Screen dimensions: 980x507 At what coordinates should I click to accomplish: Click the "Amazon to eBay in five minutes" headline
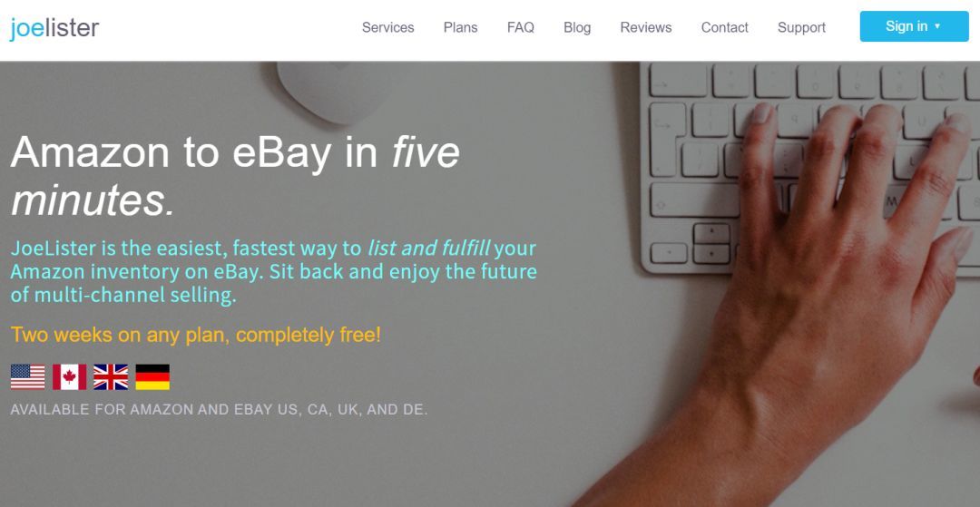(235, 176)
